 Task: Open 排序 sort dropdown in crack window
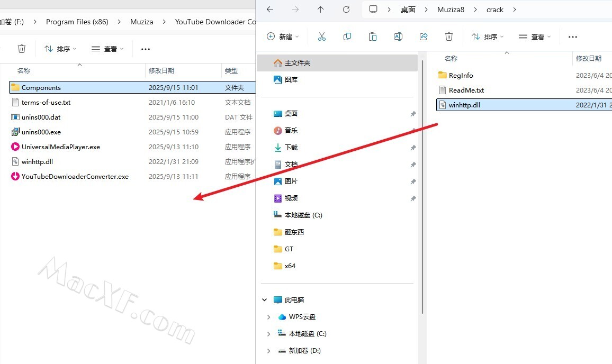click(488, 37)
